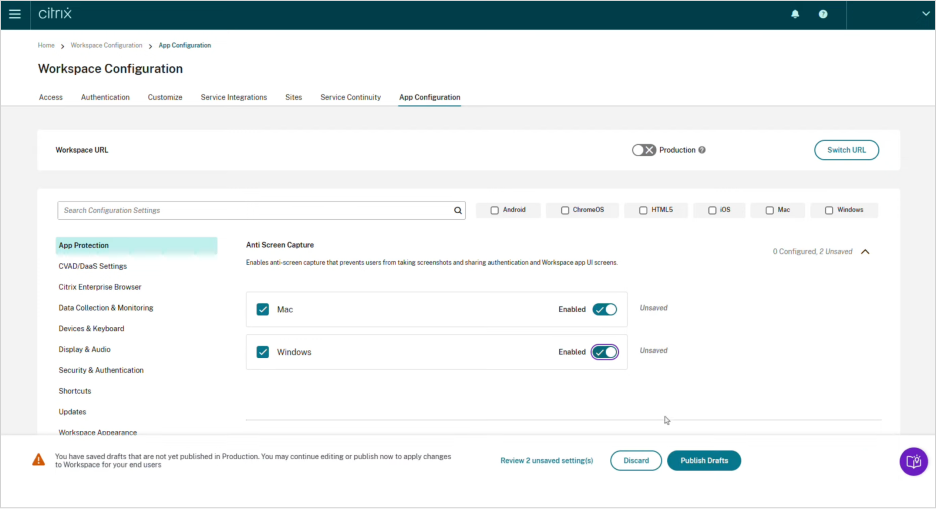This screenshot has height=509, width=936.
Task: Collapse the Anti Screen Capture section
Action: coord(865,252)
